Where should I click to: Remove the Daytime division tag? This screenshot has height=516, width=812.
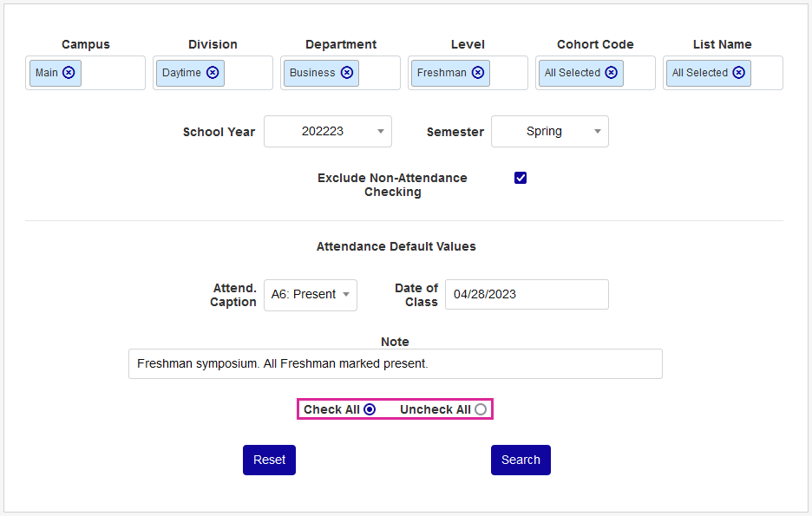[213, 73]
